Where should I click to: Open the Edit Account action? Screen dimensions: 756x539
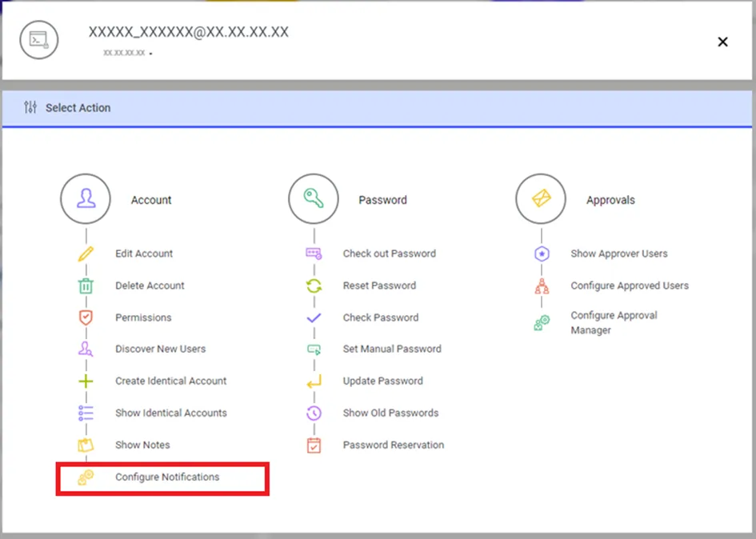pos(144,254)
